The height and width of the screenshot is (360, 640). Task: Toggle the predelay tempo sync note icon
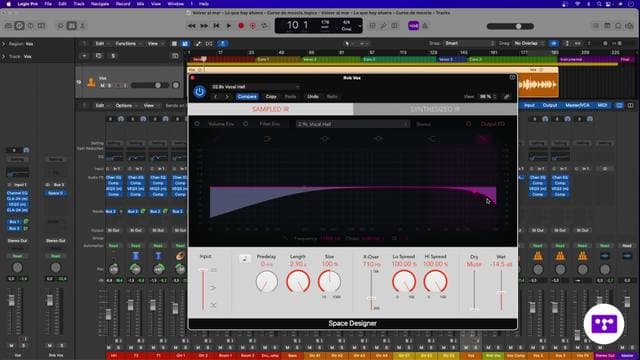pyautogui.click(x=244, y=258)
